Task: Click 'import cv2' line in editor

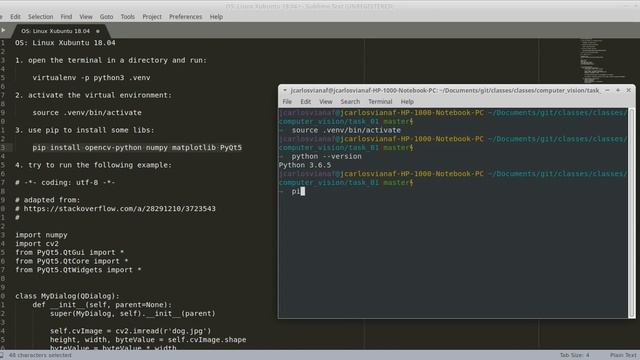Action: click(x=37, y=244)
